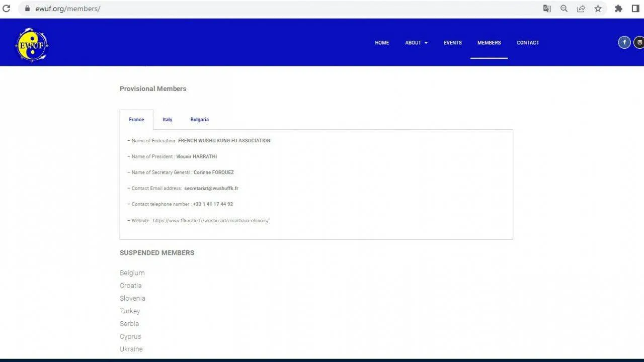Expand the ABOUT dropdown menu

click(x=416, y=43)
